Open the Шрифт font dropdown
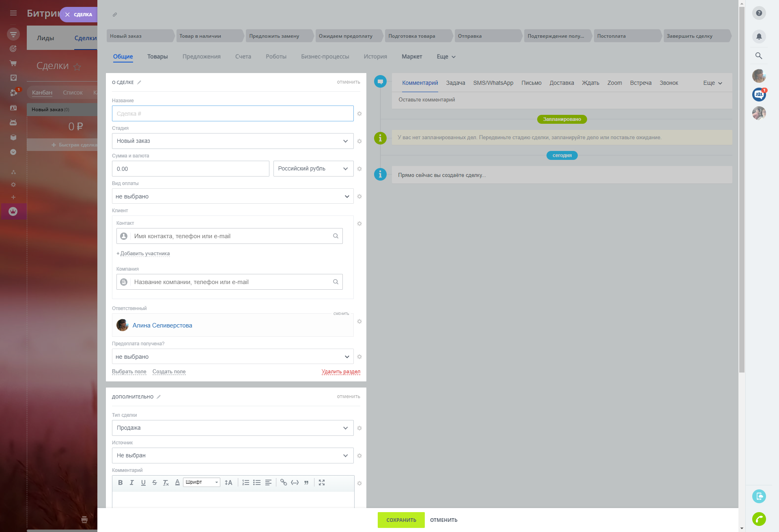The width and height of the screenshot is (779, 532). [x=202, y=482]
